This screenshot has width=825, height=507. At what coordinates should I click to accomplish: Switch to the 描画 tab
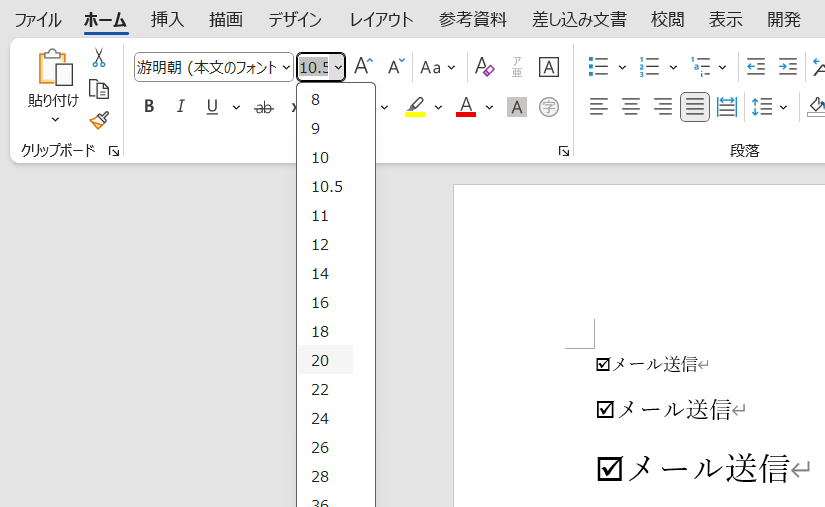[x=226, y=20]
